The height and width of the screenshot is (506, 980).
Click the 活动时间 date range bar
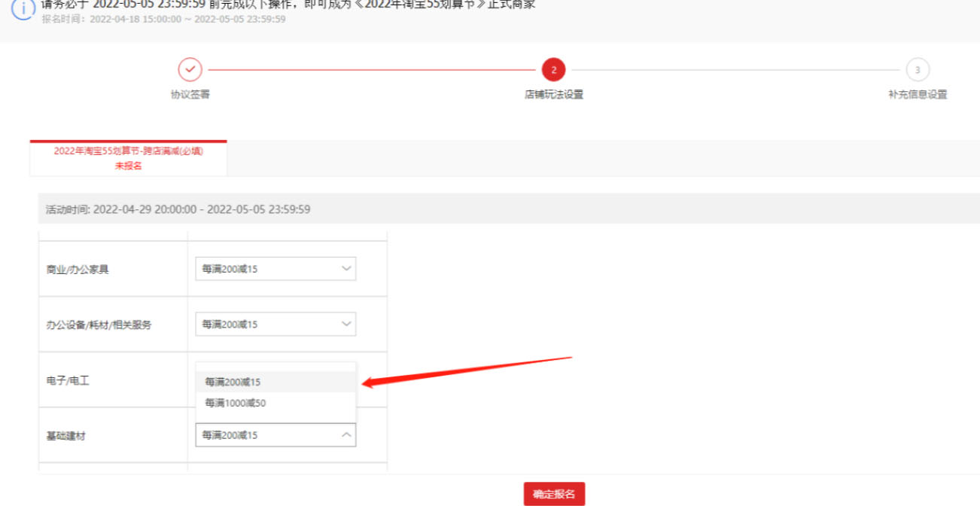(x=178, y=209)
